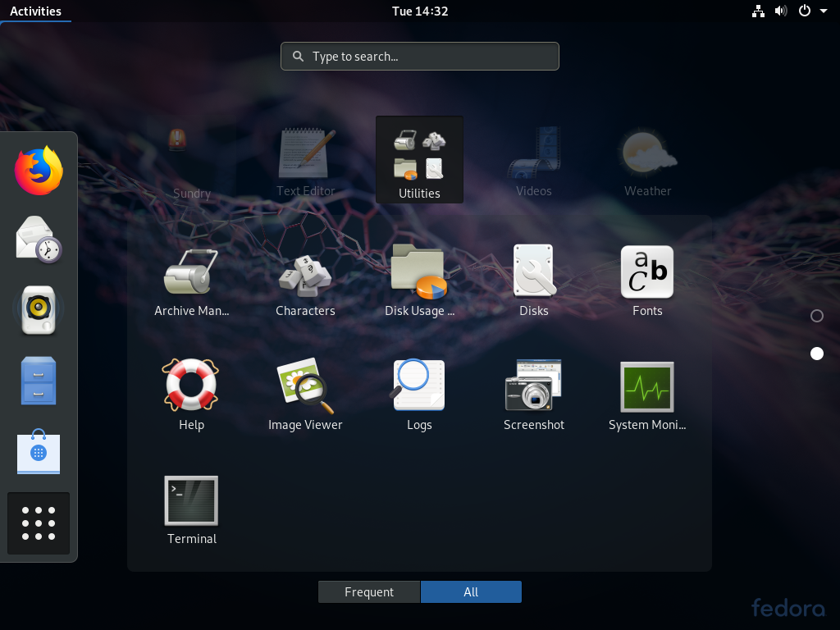This screenshot has width=840, height=630.
Task: Open Disk Usage Analyzer
Action: click(x=419, y=282)
